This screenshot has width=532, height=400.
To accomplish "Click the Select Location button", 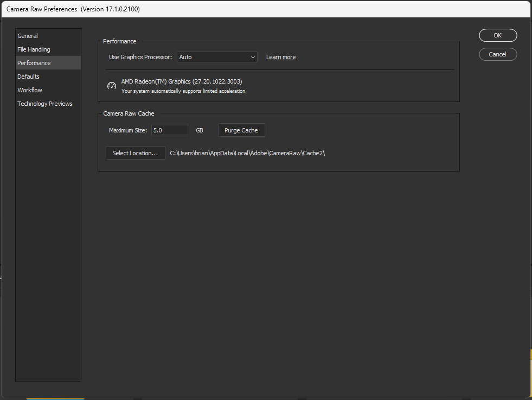I will (135, 153).
